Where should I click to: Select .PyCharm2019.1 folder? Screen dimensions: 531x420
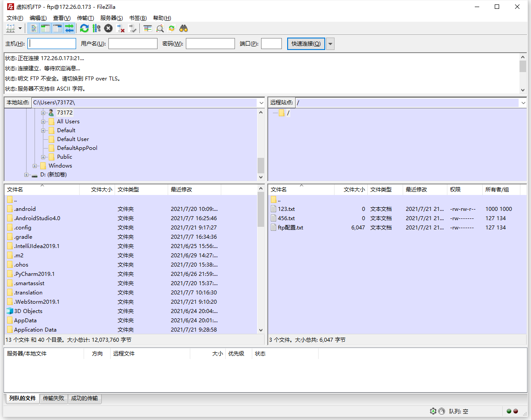(34, 274)
